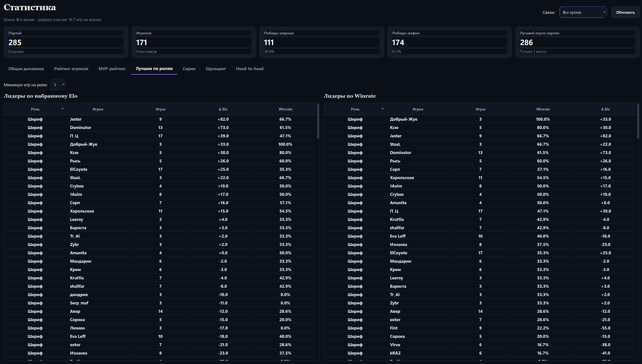642x364 pixels.
Task: Click П_Ц in the Elo leaders table
Action: pyautogui.click(x=74, y=136)
